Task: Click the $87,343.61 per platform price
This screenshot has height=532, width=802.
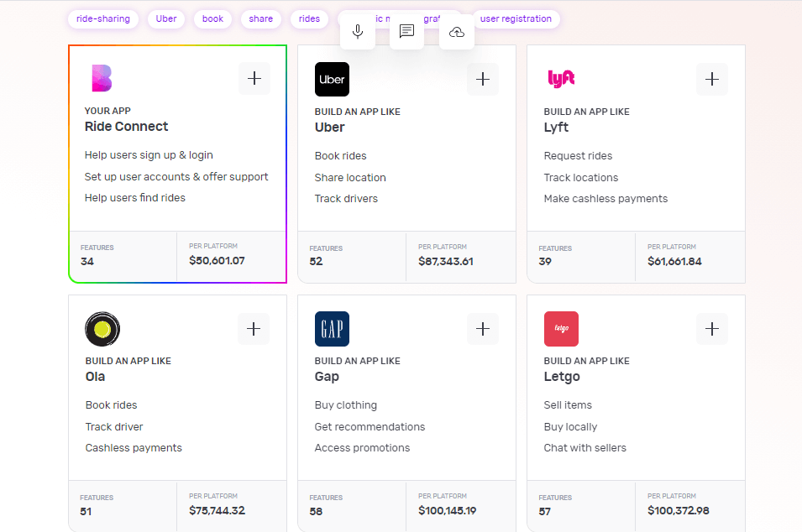Action: tap(445, 262)
